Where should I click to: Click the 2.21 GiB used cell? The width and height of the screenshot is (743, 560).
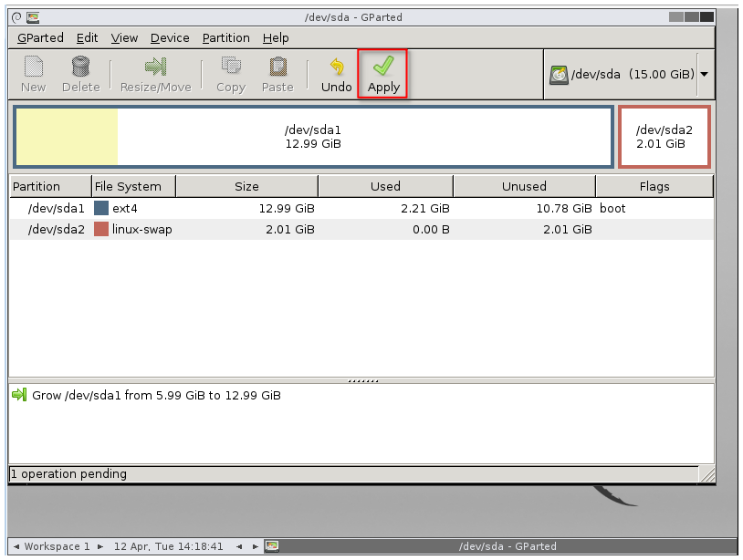point(425,208)
